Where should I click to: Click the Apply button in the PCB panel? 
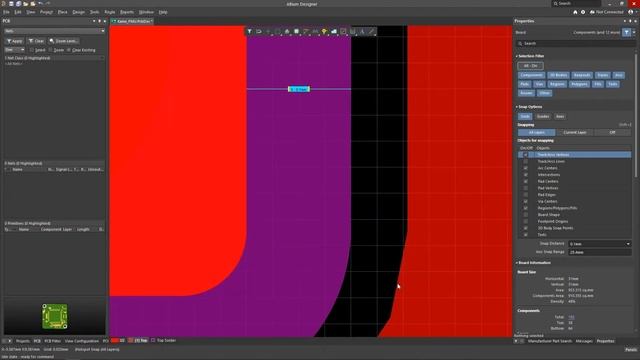pyautogui.click(x=15, y=41)
